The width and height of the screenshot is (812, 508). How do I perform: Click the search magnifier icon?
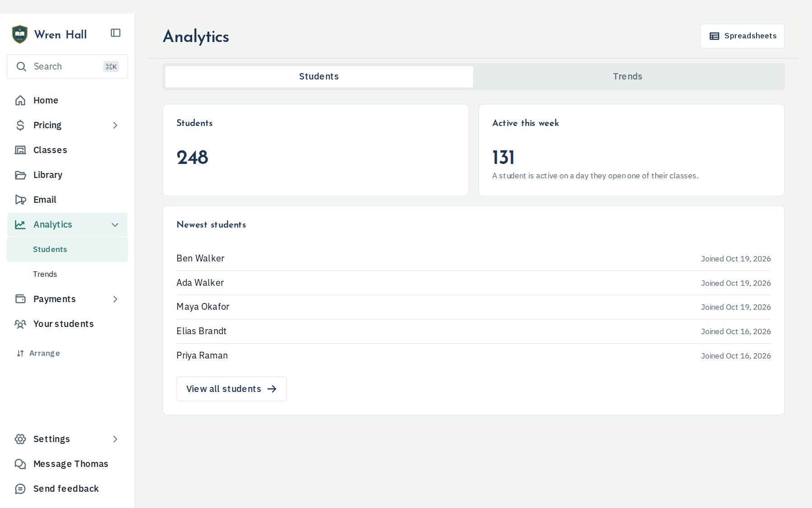pos(21,66)
